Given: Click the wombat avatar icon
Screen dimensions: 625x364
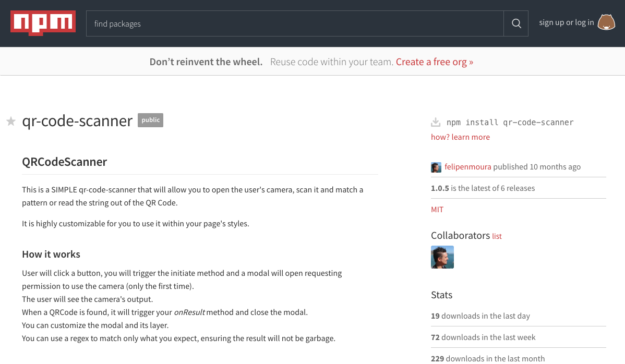Looking at the screenshot, I should [x=606, y=22].
